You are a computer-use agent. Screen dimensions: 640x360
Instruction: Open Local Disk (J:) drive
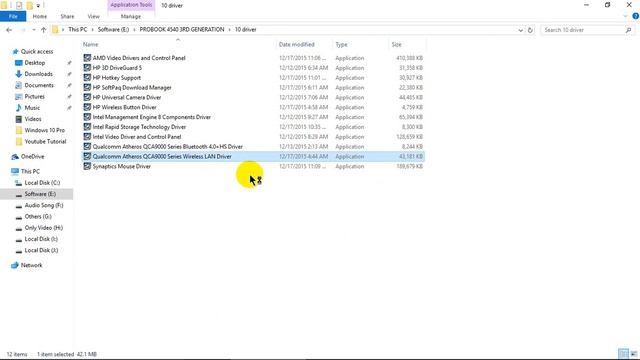click(41, 250)
